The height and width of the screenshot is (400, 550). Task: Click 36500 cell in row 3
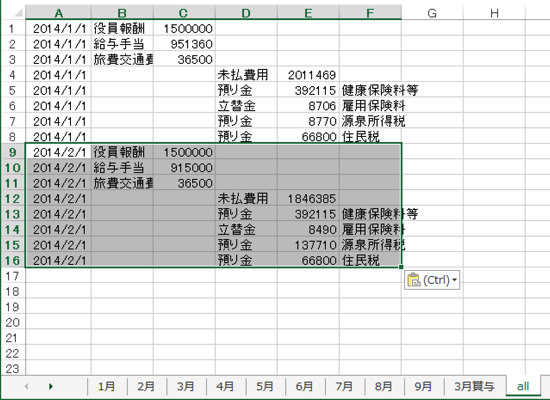pyautogui.click(x=184, y=59)
